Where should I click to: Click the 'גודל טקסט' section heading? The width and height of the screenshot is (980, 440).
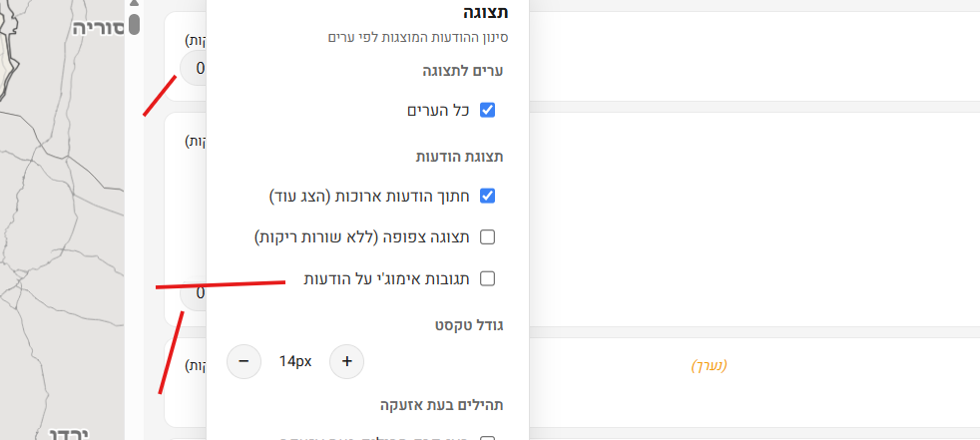point(468,324)
